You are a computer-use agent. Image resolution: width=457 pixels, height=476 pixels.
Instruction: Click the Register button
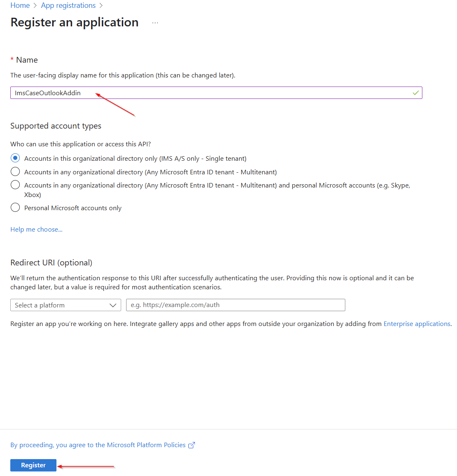point(33,465)
